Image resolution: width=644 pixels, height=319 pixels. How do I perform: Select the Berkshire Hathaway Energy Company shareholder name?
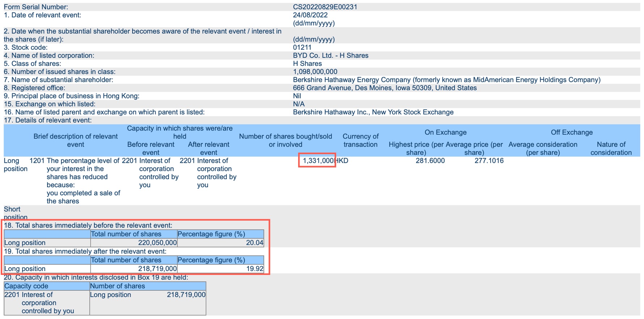[447, 80]
